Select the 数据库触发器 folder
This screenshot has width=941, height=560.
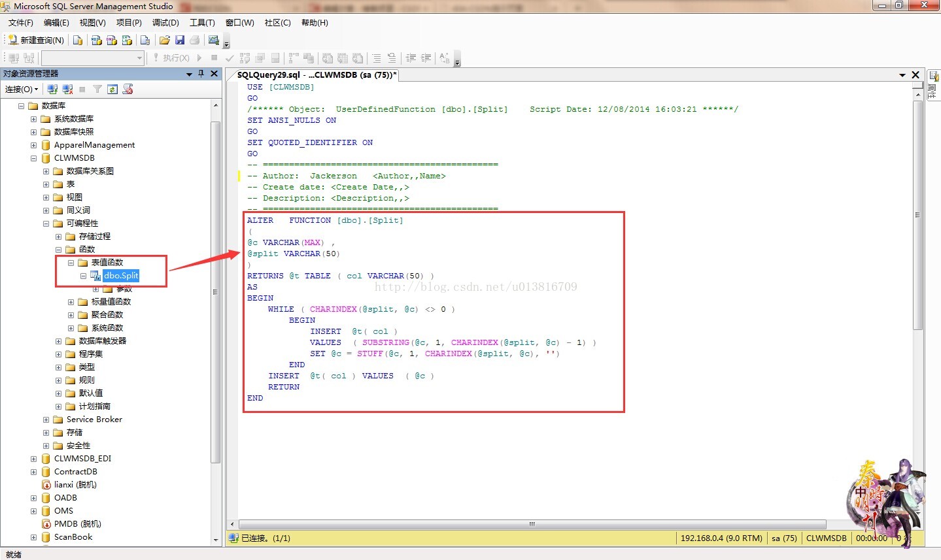[103, 341]
